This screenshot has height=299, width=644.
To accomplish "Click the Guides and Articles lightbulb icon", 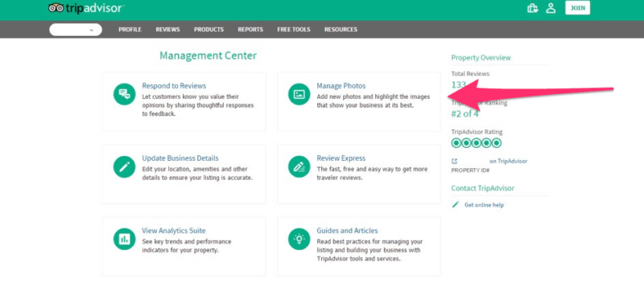I will (x=299, y=239).
